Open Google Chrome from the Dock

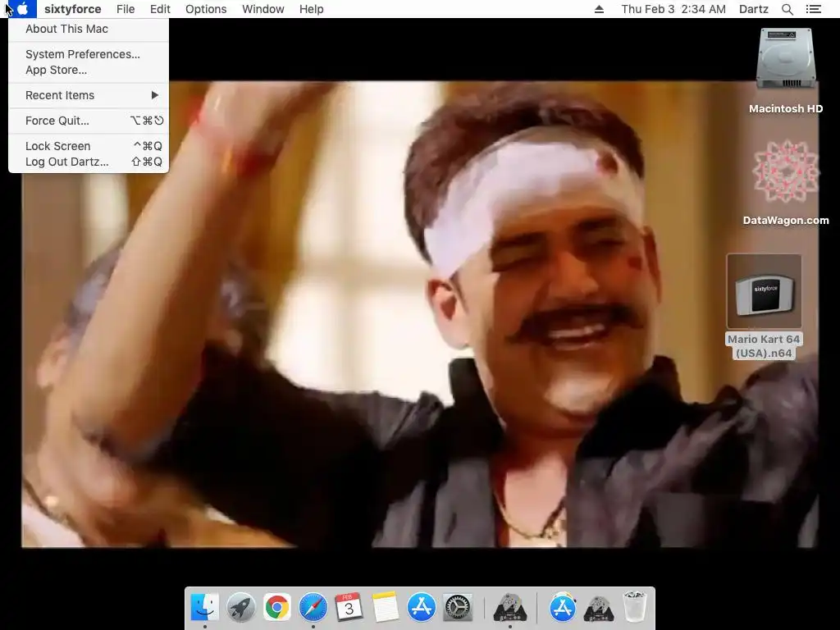276,608
